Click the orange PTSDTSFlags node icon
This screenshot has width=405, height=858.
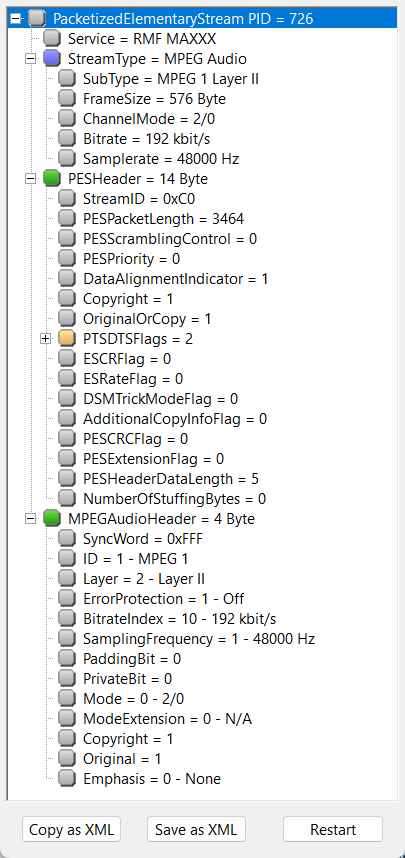click(67, 339)
